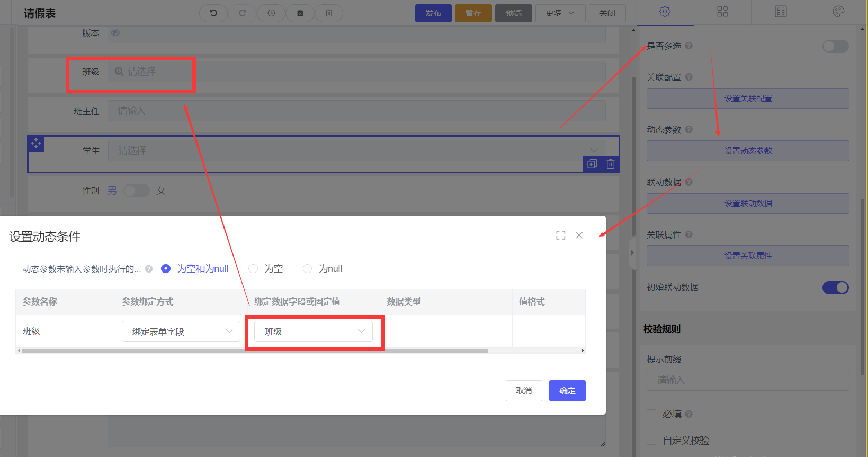Select the 为空 radio option
The image size is (868, 457).
(254, 269)
